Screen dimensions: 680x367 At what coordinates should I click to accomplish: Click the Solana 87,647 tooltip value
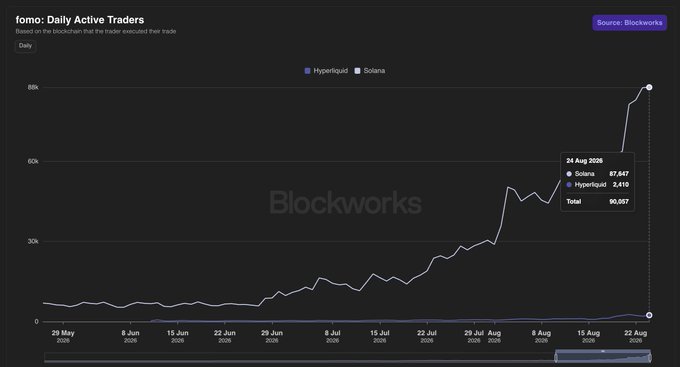619,174
